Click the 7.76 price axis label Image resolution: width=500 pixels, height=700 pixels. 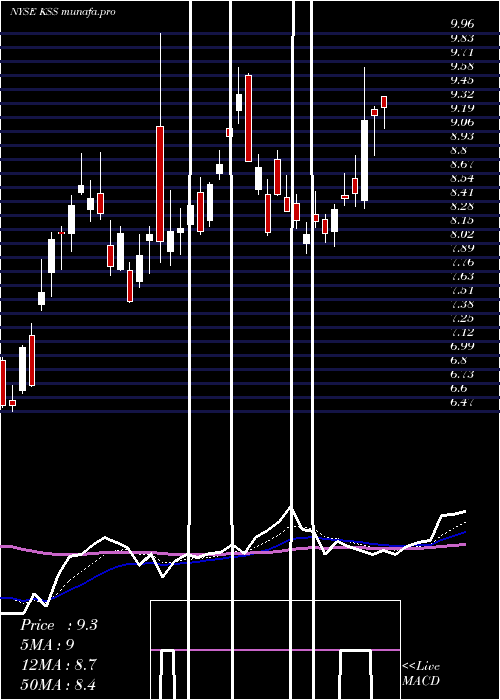point(462,262)
